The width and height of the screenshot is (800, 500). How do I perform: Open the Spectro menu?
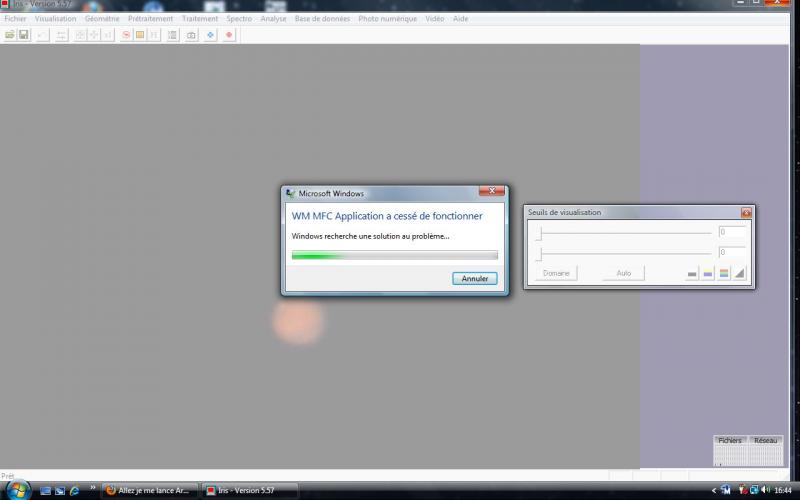[x=239, y=18]
